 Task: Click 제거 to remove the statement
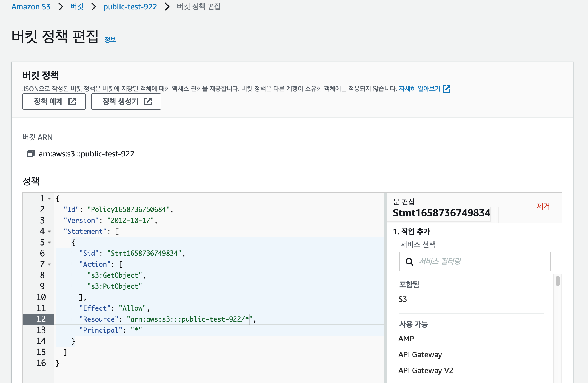point(543,206)
